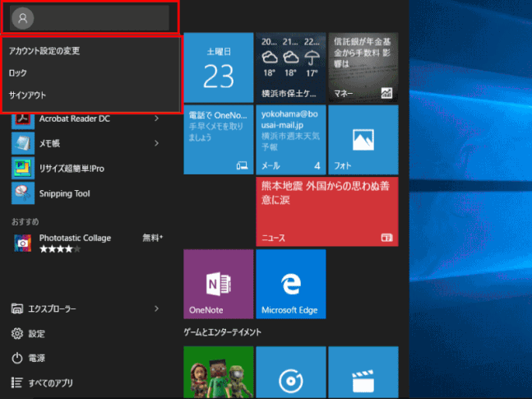Open the マネー finance tile
532x399 pixels.
[x=363, y=67]
